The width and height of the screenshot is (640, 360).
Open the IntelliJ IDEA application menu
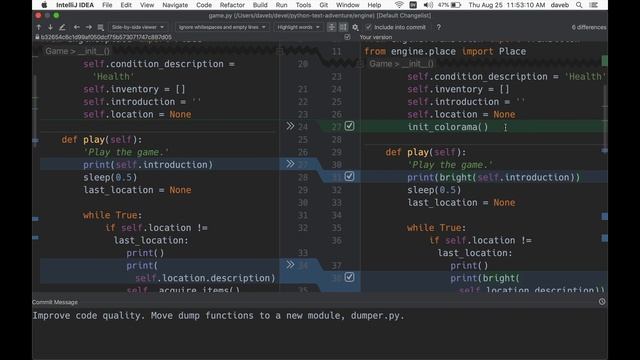pos(75,5)
